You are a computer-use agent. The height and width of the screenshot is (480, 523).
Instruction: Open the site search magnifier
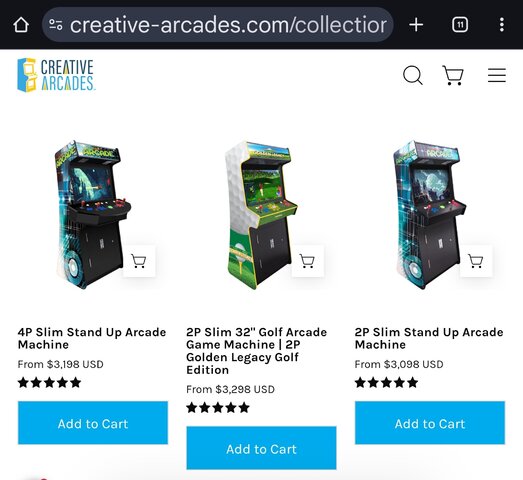(413, 75)
